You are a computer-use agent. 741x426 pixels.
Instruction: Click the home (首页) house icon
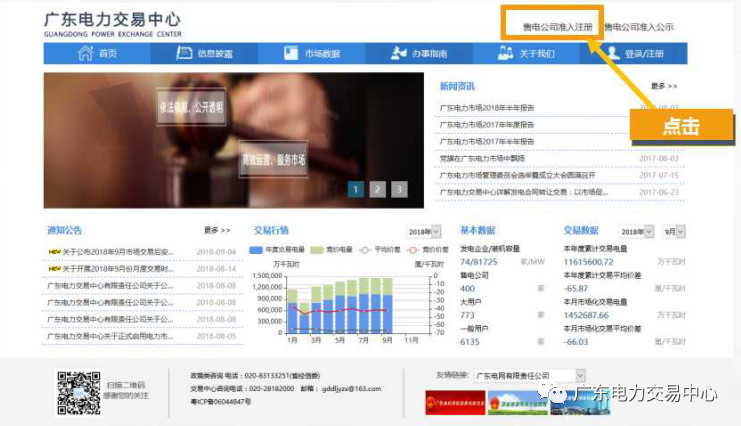pos(85,53)
